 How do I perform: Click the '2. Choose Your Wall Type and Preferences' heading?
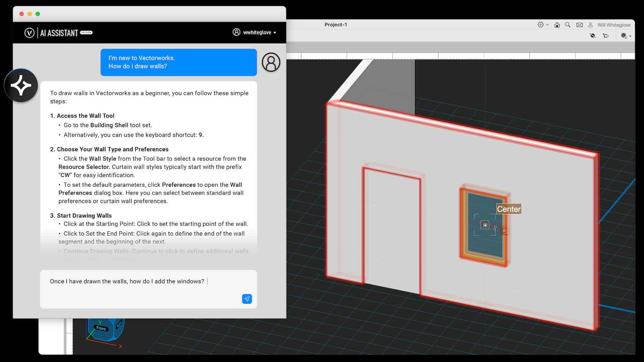[109, 149]
